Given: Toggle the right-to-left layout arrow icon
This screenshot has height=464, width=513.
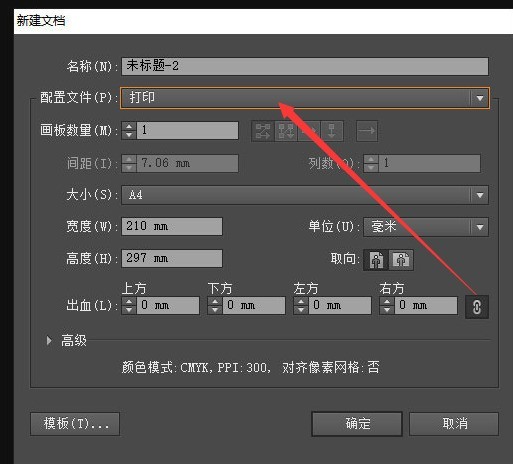Looking at the screenshot, I should pyautogui.click(x=367, y=131).
